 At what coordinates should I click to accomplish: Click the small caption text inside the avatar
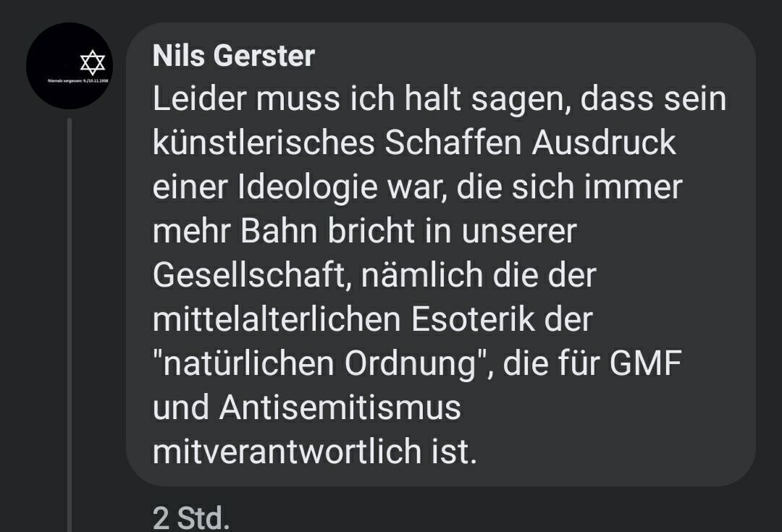(80, 81)
